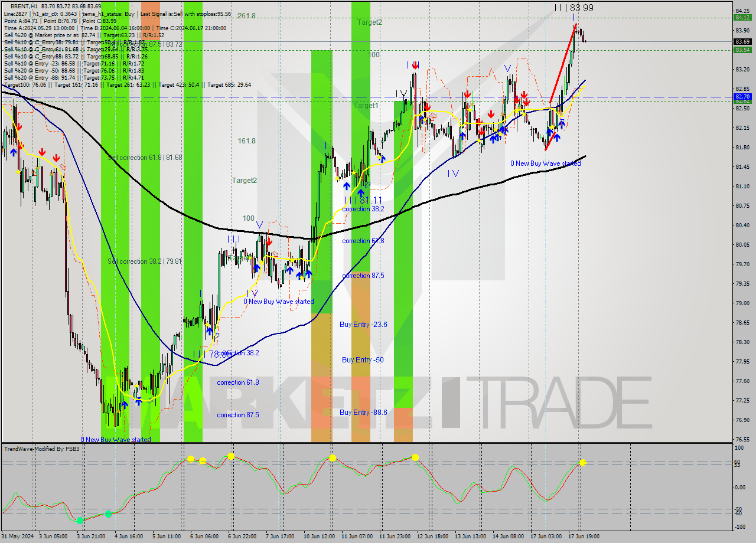
Task: Click the leftmost green dot on the TrendWave oscillator
Action: click(80, 520)
